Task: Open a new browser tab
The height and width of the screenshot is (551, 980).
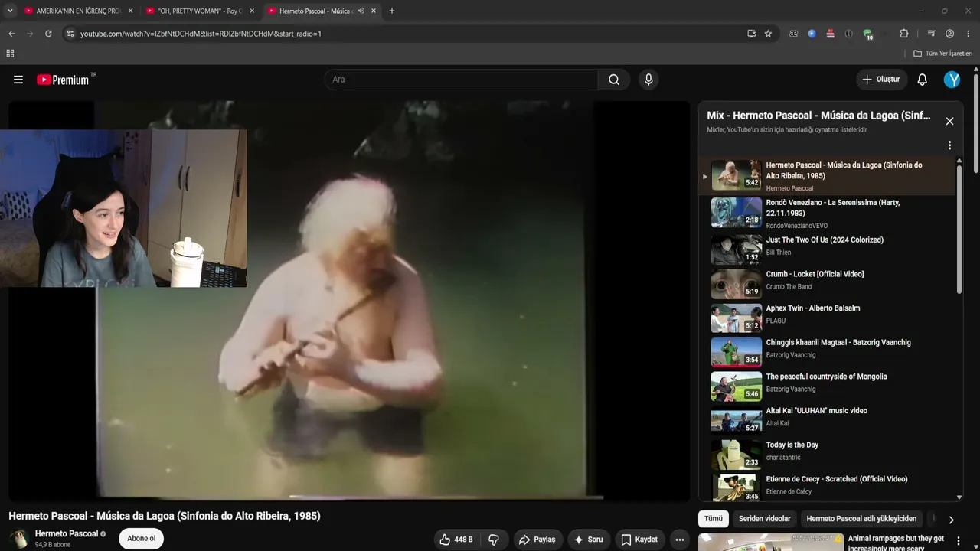Action: (392, 11)
